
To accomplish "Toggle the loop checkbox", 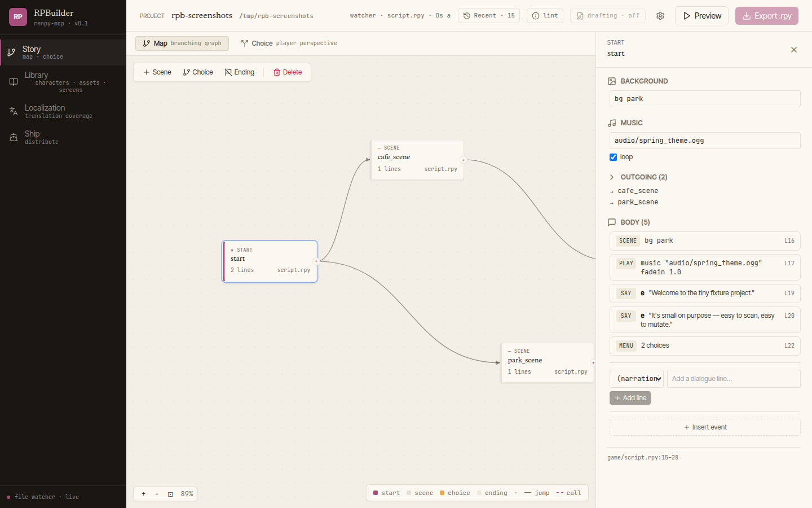I will (613, 157).
